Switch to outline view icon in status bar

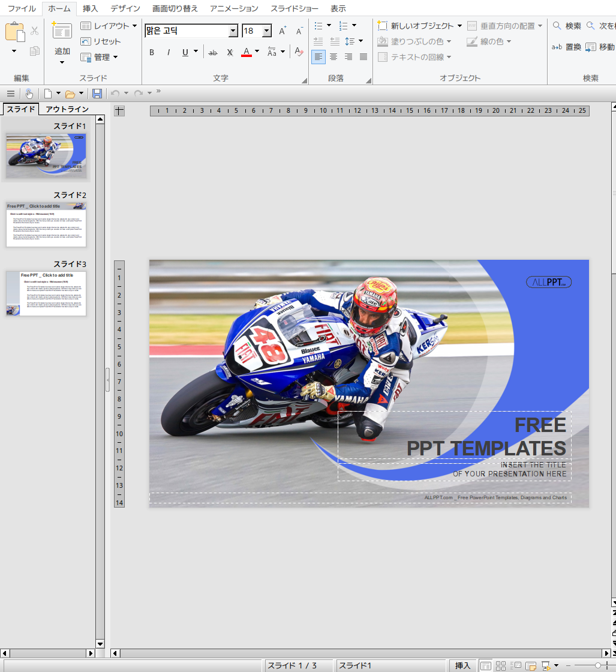(516, 665)
